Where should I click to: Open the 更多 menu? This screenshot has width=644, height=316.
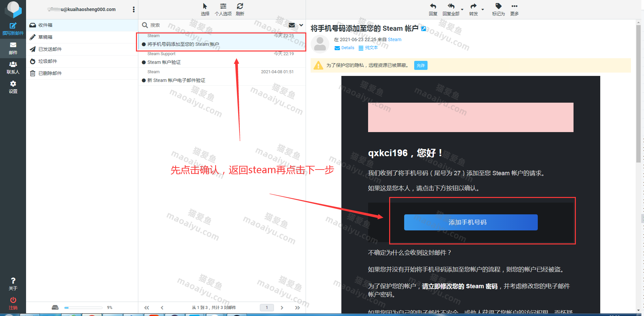(x=514, y=9)
